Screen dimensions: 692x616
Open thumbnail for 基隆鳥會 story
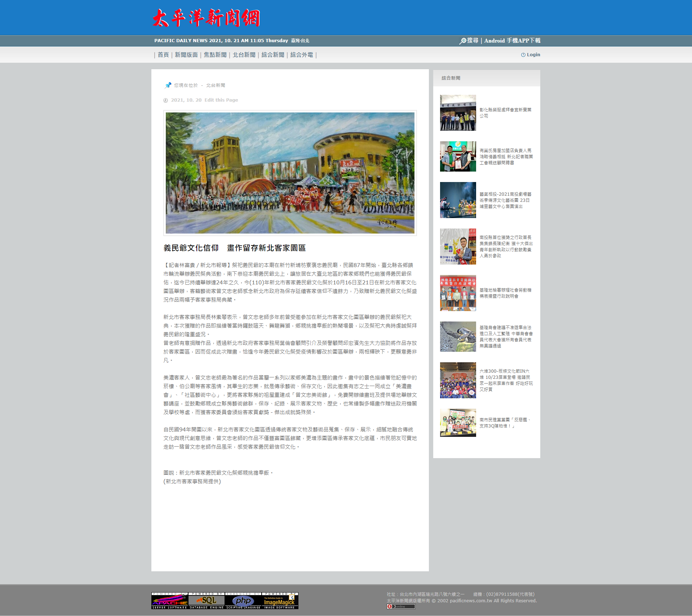click(458, 337)
